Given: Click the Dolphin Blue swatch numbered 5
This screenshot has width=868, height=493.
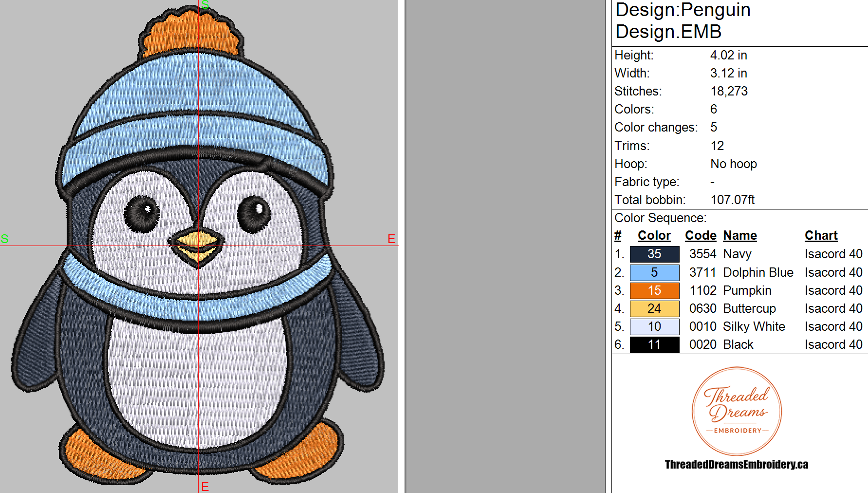Looking at the screenshot, I should pyautogui.click(x=654, y=272).
